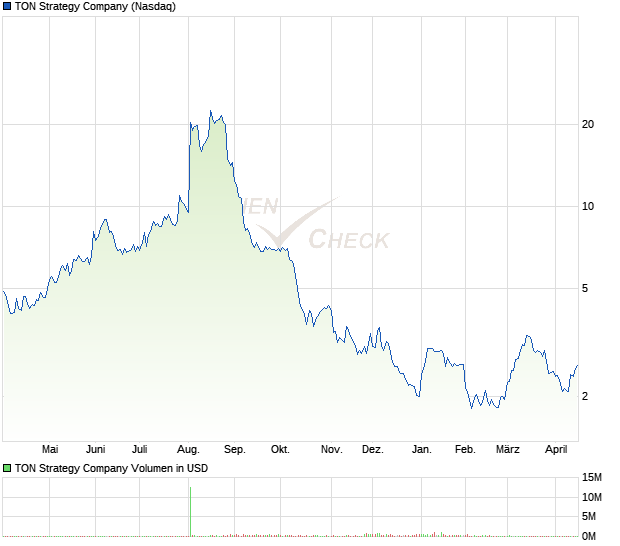Click the 'Okt.' month label
The width and height of the screenshot is (620, 546).
280,449
